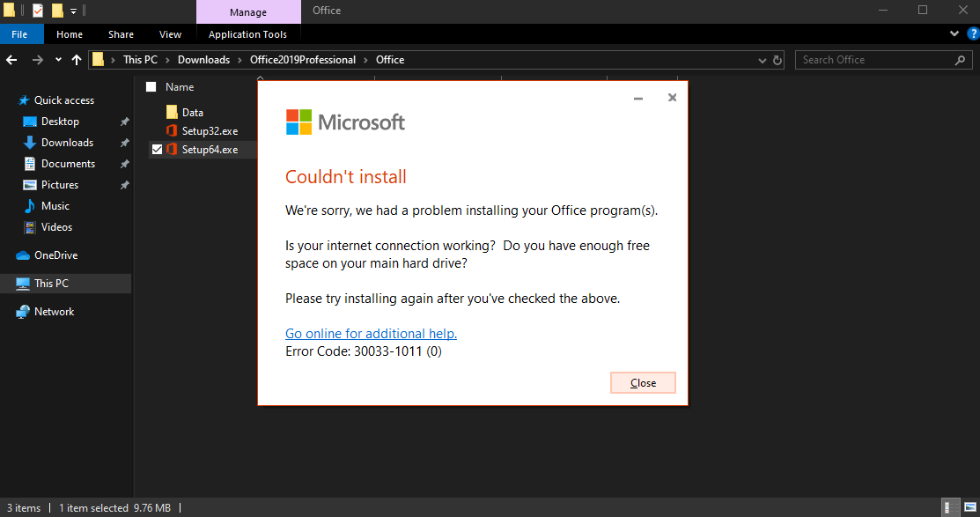The image size is (980, 517).
Task: Minimize the Microsoft error dialog
Action: click(638, 98)
